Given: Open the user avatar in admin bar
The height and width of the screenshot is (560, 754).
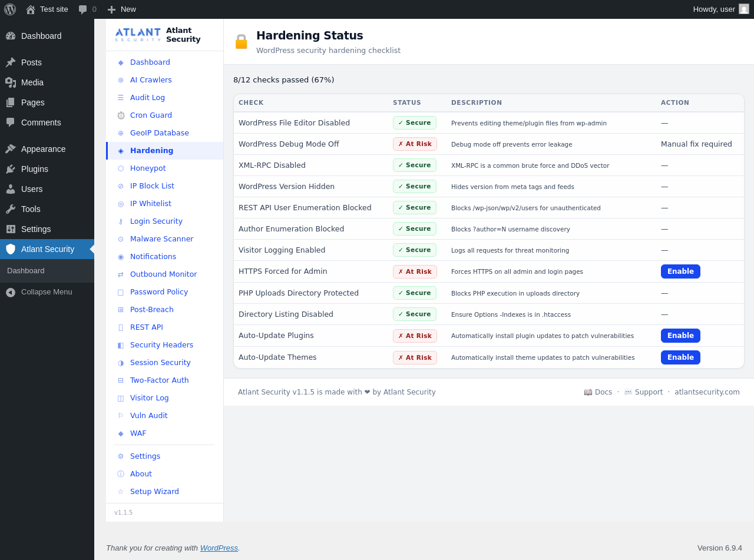Looking at the screenshot, I should click(744, 9).
